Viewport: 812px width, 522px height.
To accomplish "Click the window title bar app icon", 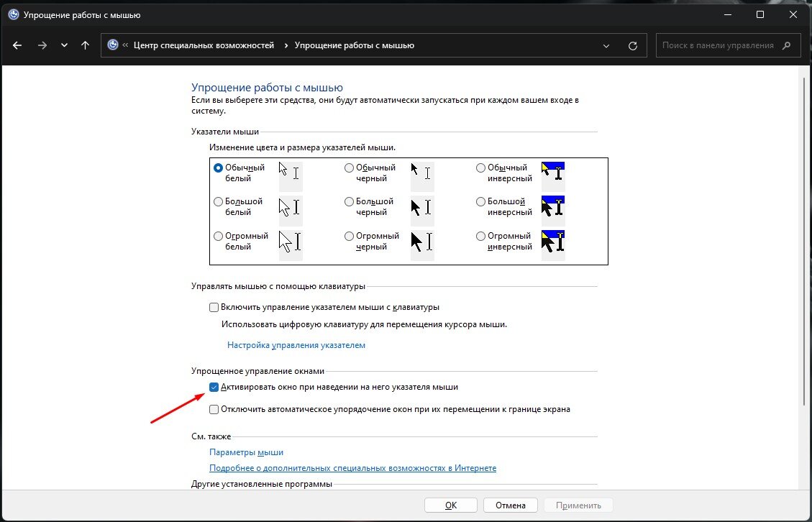I will tap(14, 14).
